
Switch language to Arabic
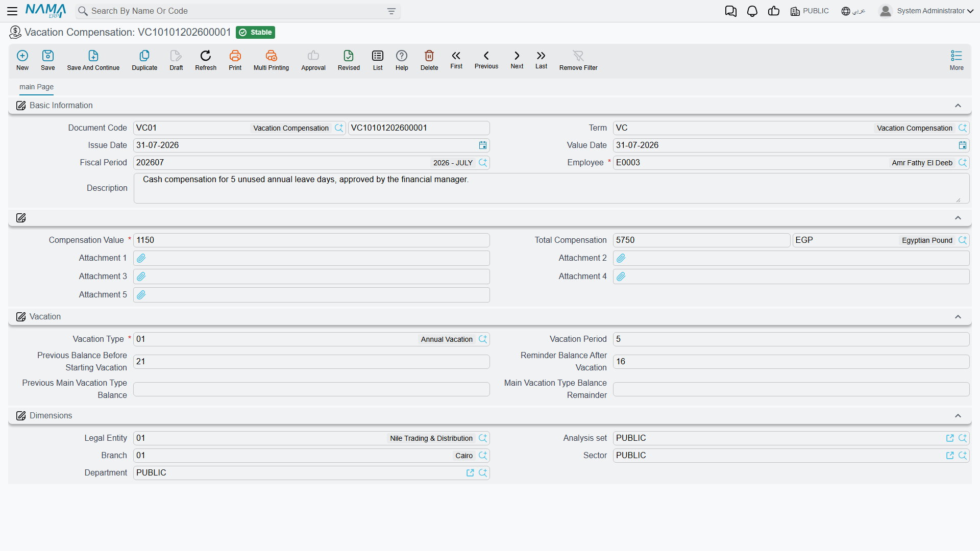pyautogui.click(x=853, y=11)
